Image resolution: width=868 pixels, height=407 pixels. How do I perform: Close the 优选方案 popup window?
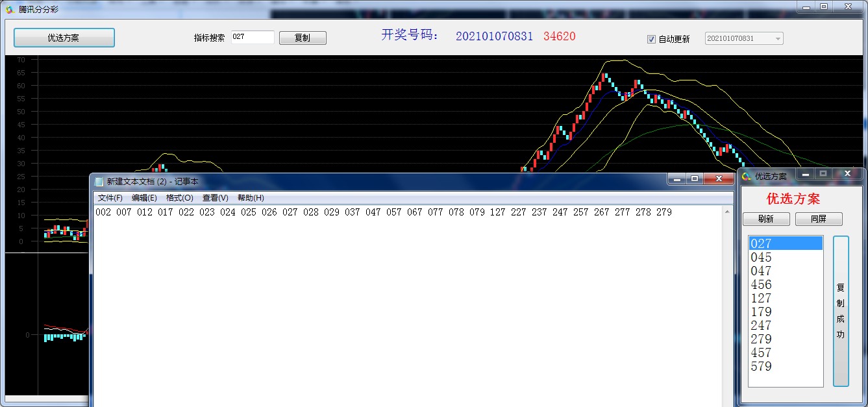(847, 174)
